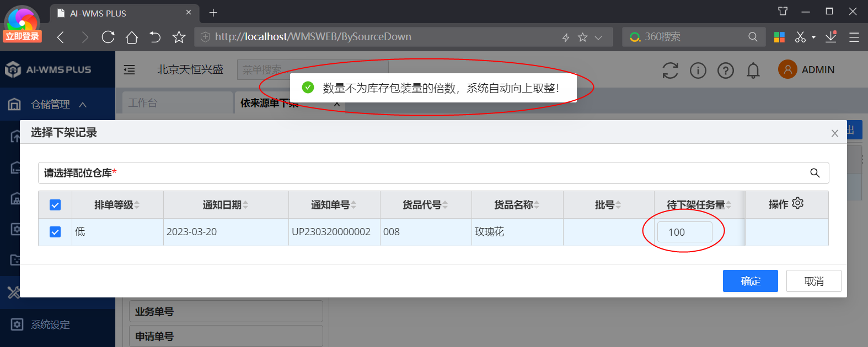Toggle the select-all header checkbox
868x347 pixels.
[55, 205]
